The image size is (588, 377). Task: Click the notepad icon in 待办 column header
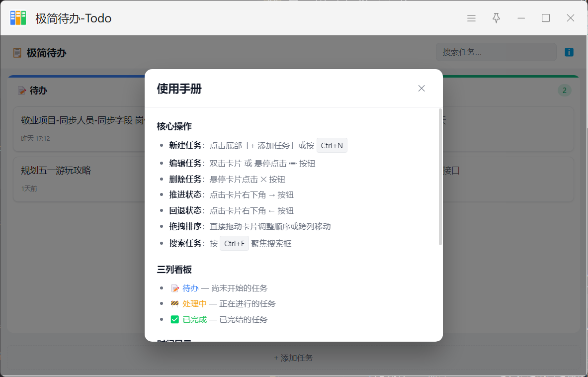click(22, 91)
